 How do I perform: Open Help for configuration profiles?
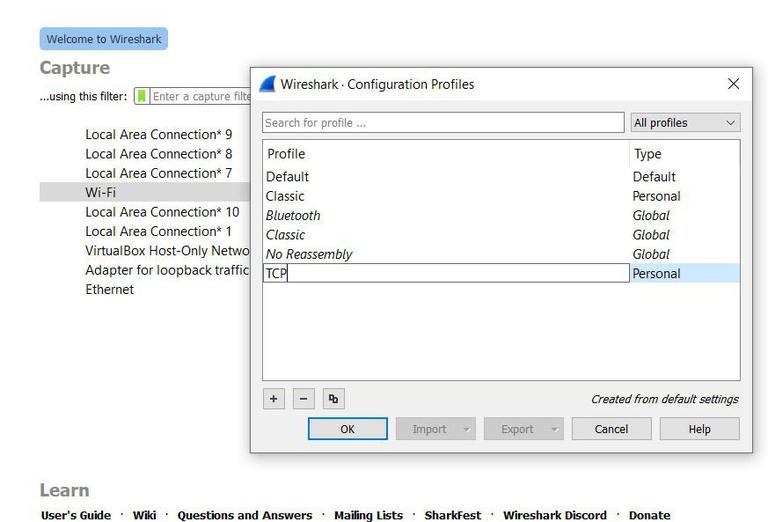pos(699,429)
